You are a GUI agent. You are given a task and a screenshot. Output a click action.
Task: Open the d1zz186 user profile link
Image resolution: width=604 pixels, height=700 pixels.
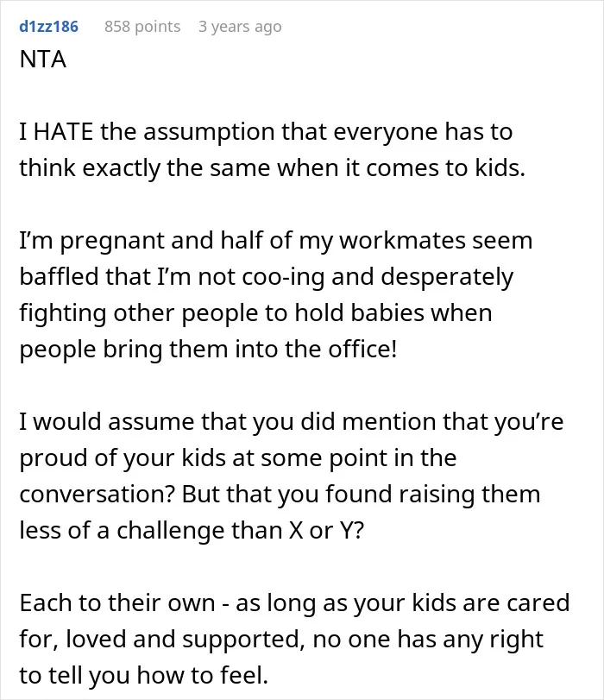(x=48, y=27)
